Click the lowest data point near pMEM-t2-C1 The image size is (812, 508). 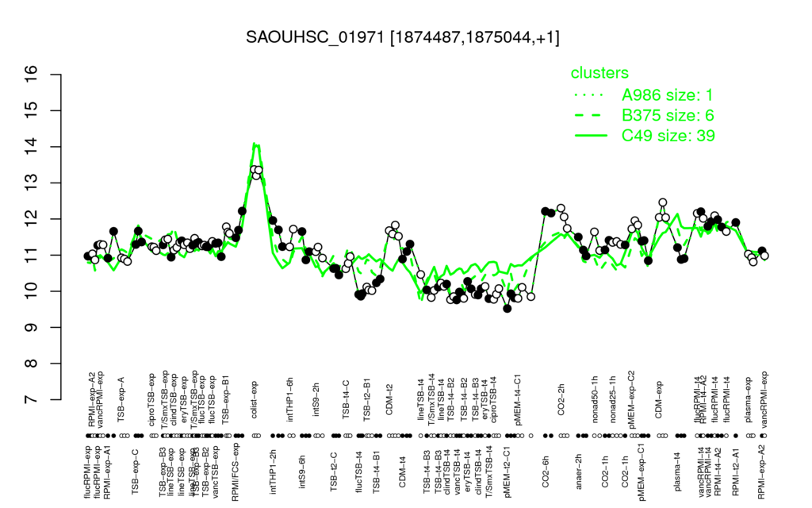[507, 309]
